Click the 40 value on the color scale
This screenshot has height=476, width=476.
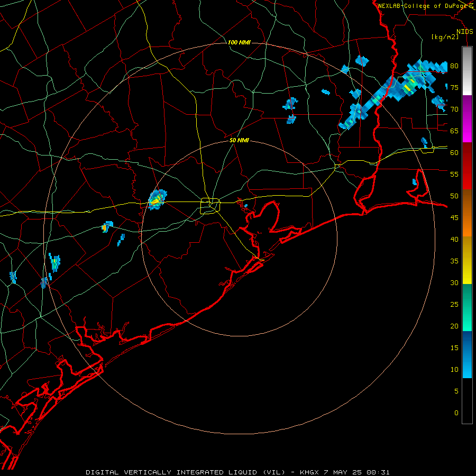pos(454,239)
